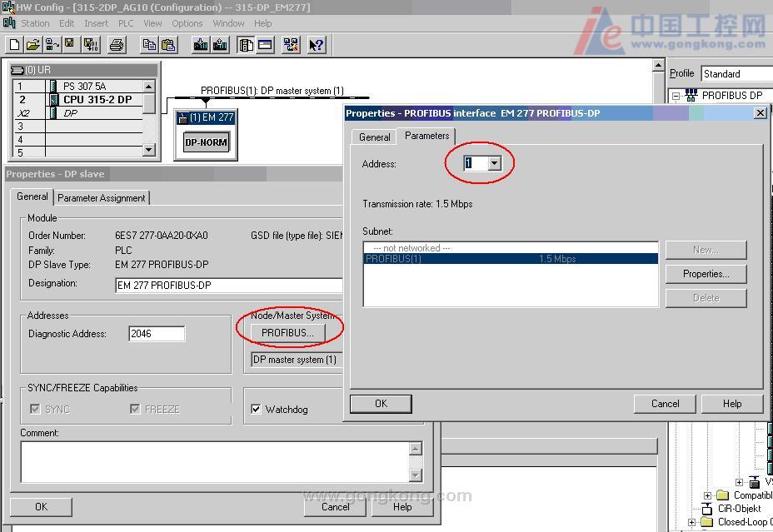
Task: Click the PROFIBUS... button under Node/Master System
Action: pyautogui.click(x=287, y=333)
